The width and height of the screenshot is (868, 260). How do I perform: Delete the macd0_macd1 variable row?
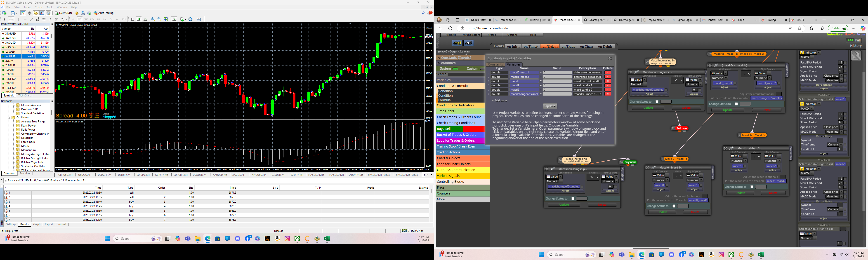(608, 73)
